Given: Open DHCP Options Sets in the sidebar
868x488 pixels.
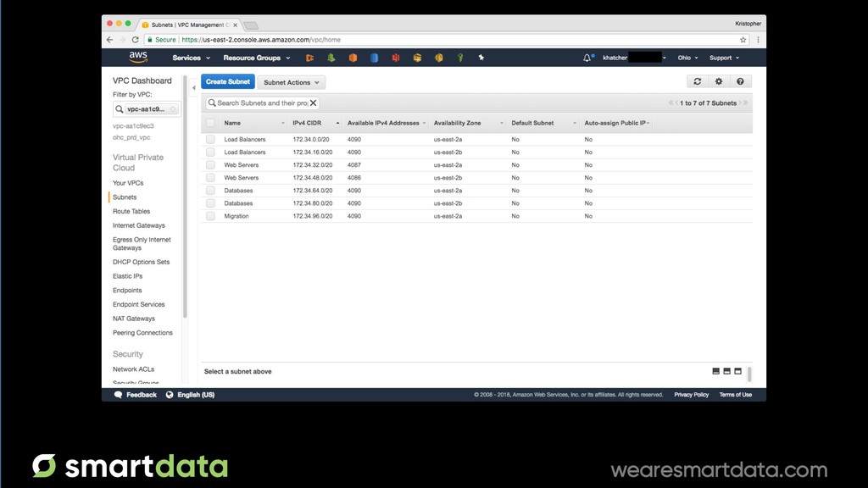Looking at the screenshot, I should coord(142,263).
